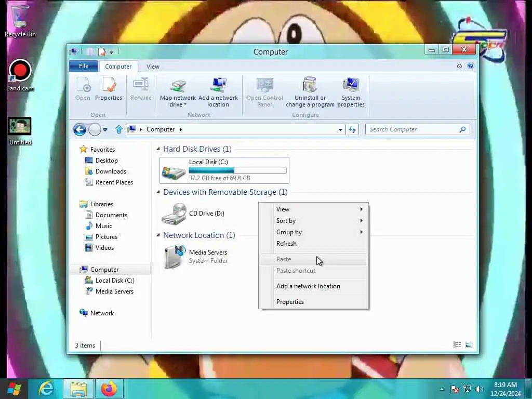Open the recent locations dropdown arrow
Viewport: 532px width, 399px height.
tap(105, 129)
